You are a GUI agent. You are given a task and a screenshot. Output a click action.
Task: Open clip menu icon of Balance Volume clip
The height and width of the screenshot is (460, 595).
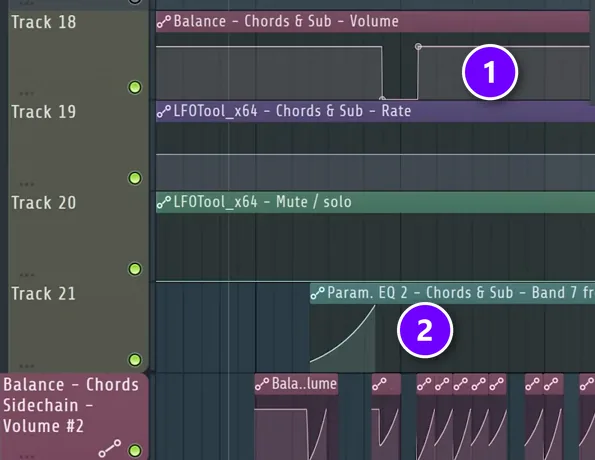tap(164, 22)
